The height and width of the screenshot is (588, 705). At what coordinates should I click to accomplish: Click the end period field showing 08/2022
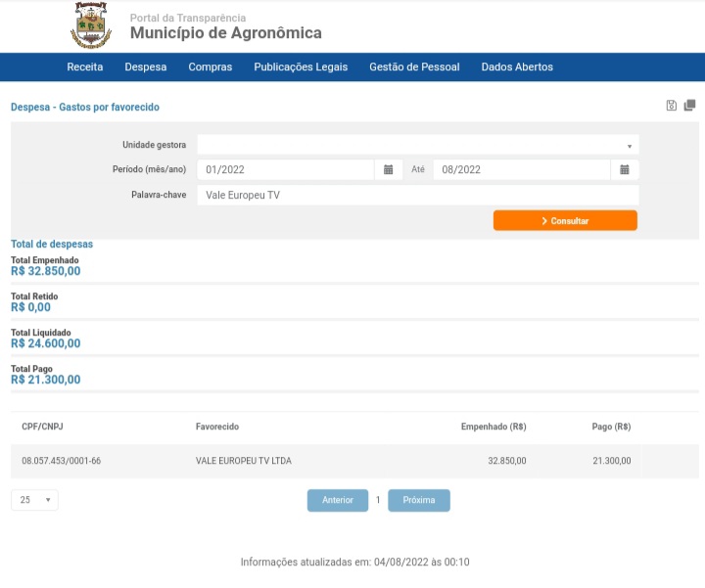[522, 170]
